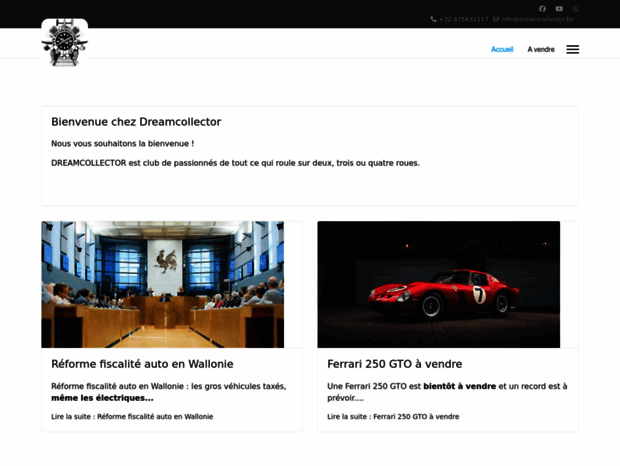Open the A vendre menu item
This screenshot has height=466, width=620.
[541, 49]
